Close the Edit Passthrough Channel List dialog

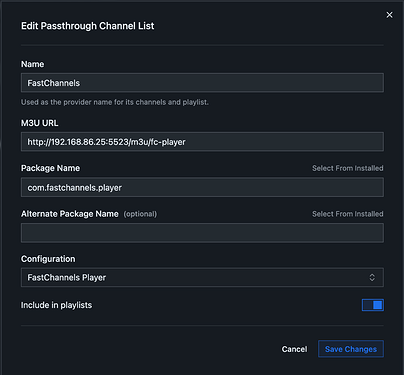[x=389, y=15]
